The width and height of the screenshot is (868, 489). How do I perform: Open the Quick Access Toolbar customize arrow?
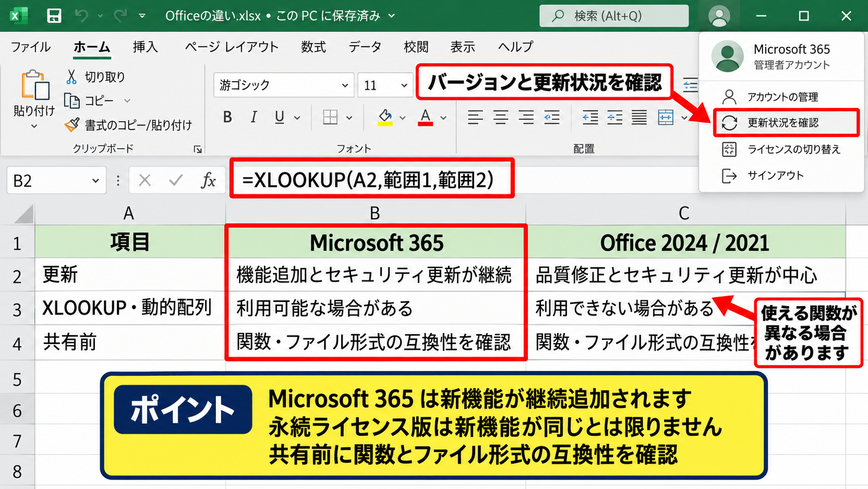tap(142, 16)
